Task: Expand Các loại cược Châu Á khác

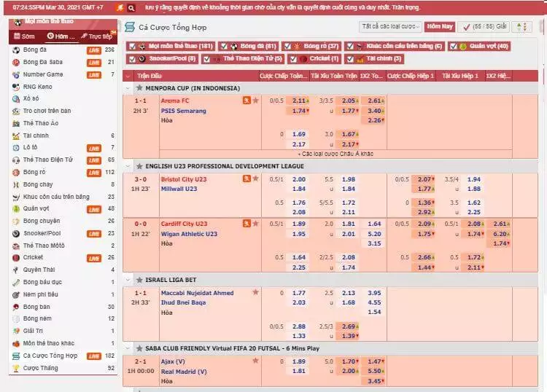Action: (335, 154)
